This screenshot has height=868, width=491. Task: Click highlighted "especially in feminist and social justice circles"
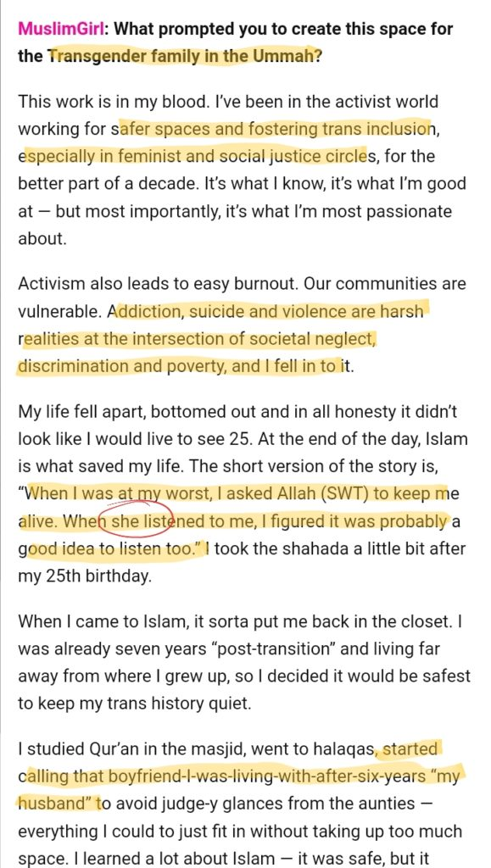pos(192,157)
